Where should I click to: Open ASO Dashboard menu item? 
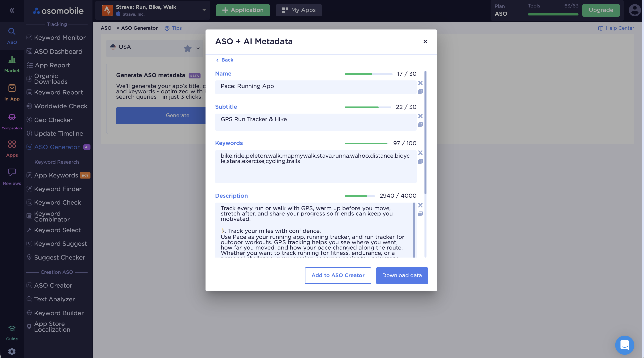point(55,52)
